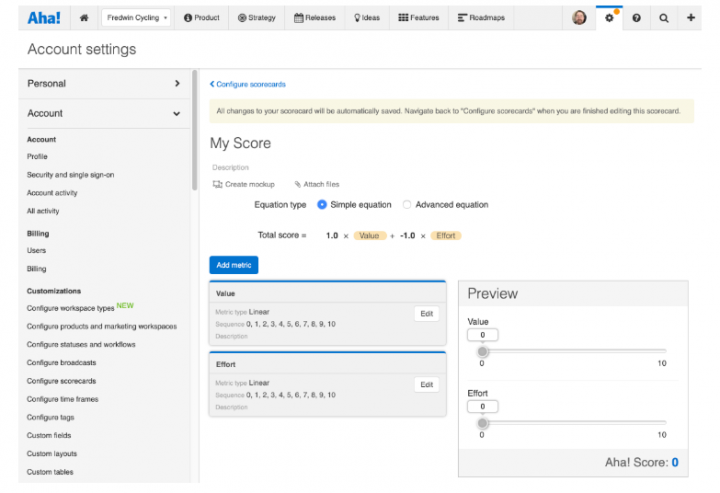This screenshot has height=493, width=720.
Task: Click the Add metric button
Action: pyautogui.click(x=234, y=265)
